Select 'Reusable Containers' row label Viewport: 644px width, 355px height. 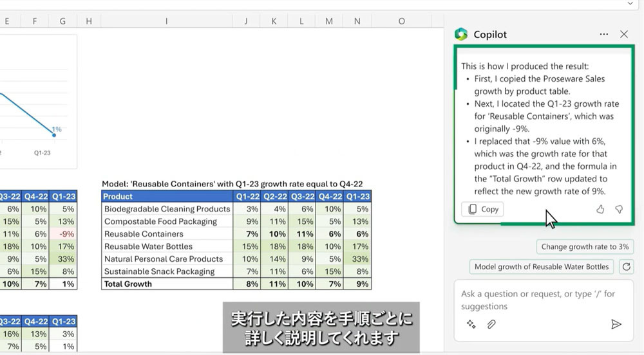tap(167, 234)
